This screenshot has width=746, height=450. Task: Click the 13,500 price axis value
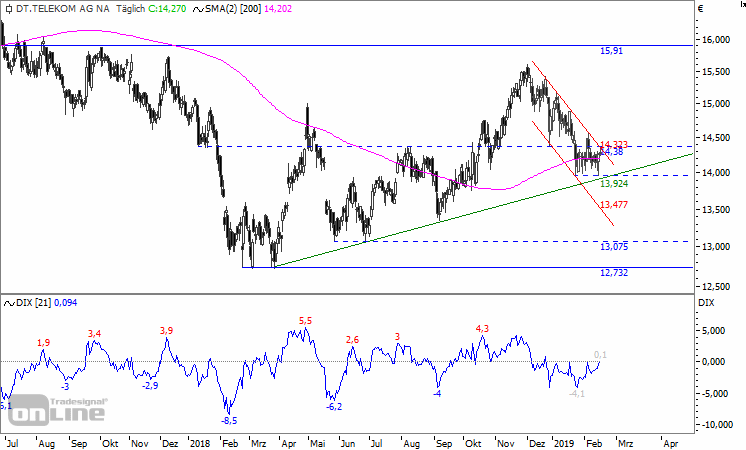click(x=716, y=210)
